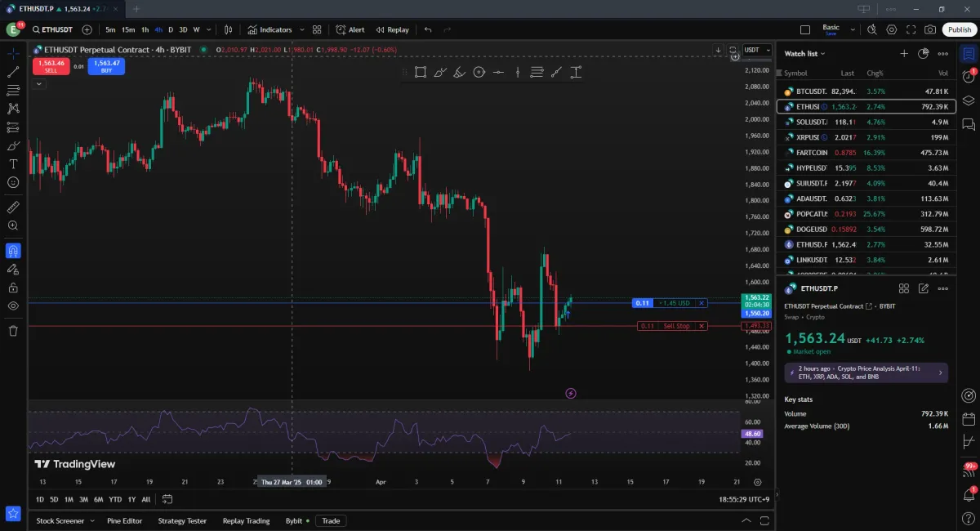Open the Strategy Tester tab
Screen dimensions: 980x531
[x=182, y=520]
